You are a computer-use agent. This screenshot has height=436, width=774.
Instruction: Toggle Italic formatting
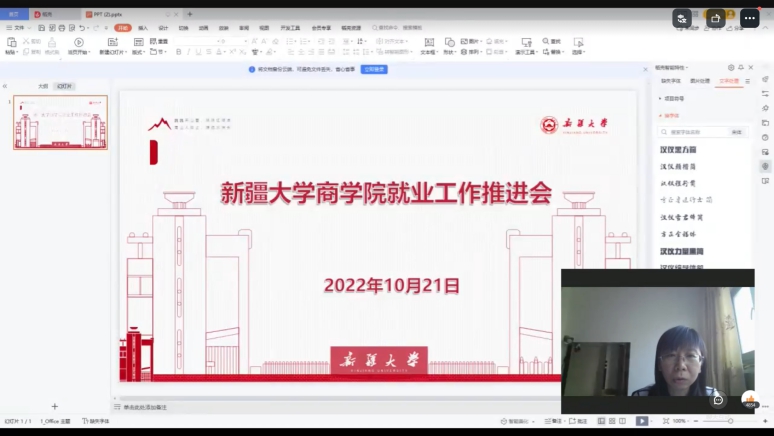point(188,52)
